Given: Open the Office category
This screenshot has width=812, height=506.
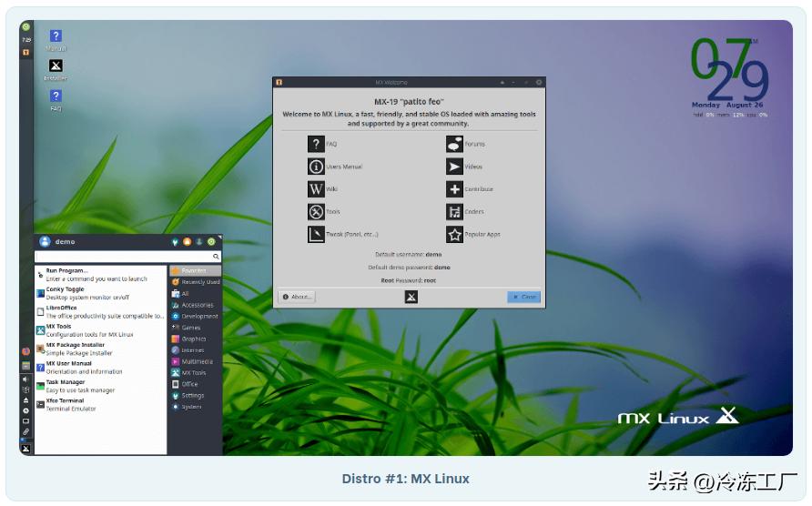Looking at the screenshot, I should (x=195, y=384).
